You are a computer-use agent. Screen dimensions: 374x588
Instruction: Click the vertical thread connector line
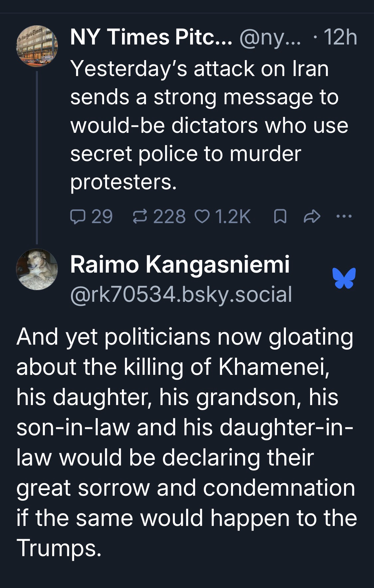(37, 156)
